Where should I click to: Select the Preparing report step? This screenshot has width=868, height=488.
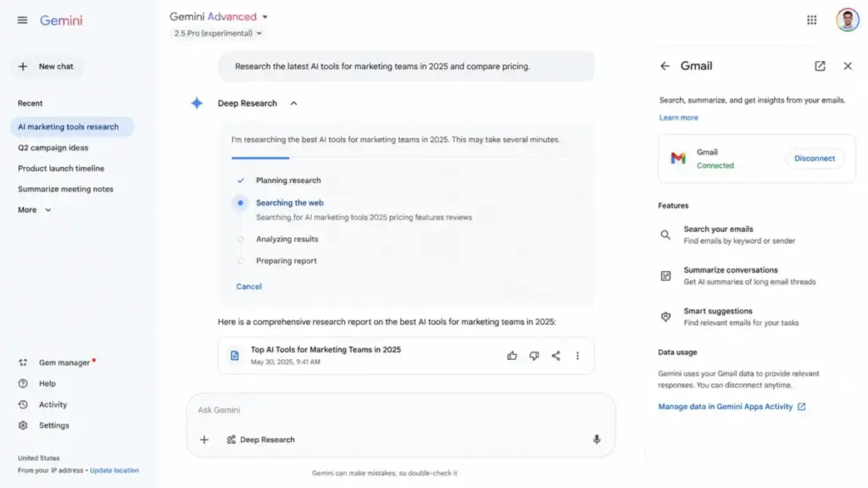[287, 261]
